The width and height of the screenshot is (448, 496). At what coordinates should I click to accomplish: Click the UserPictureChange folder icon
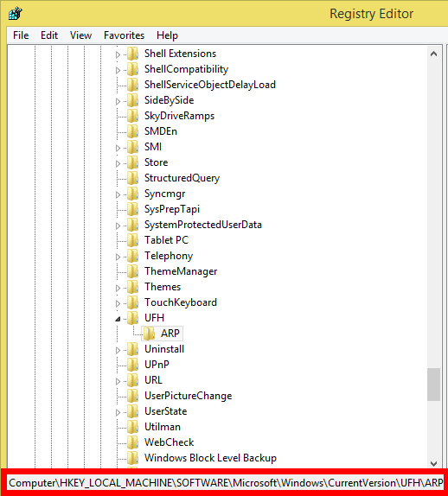(133, 396)
